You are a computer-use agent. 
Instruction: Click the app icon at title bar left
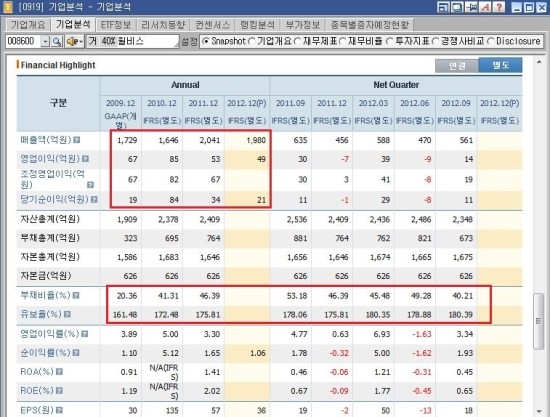pyautogui.click(x=7, y=7)
